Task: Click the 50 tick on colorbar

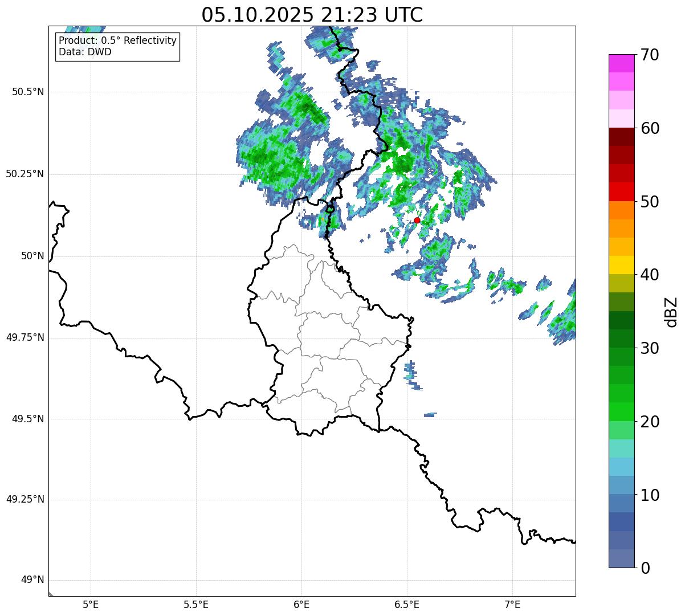Action: tap(650, 202)
